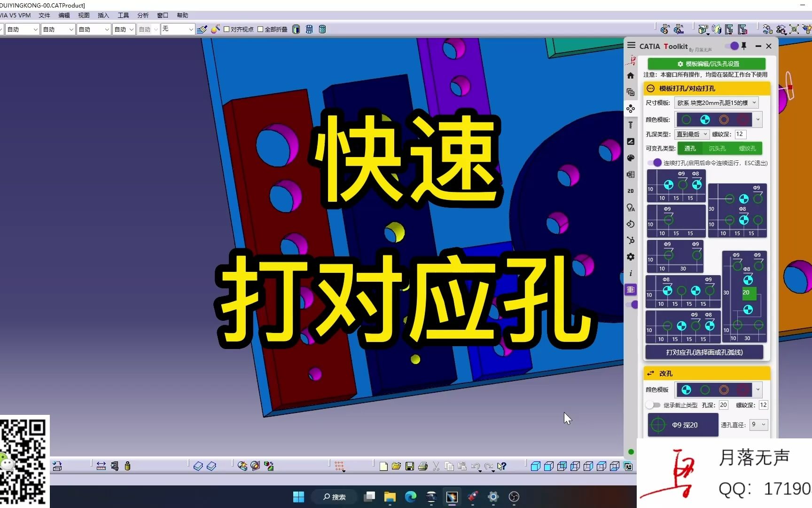Open the 分析 menu
The width and height of the screenshot is (812, 508).
tap(143, 15)
